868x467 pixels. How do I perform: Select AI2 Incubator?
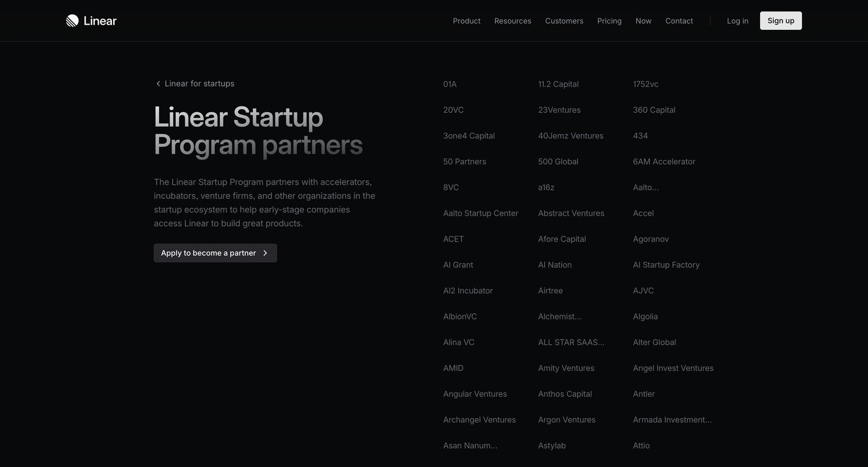(x=468, y=291)
